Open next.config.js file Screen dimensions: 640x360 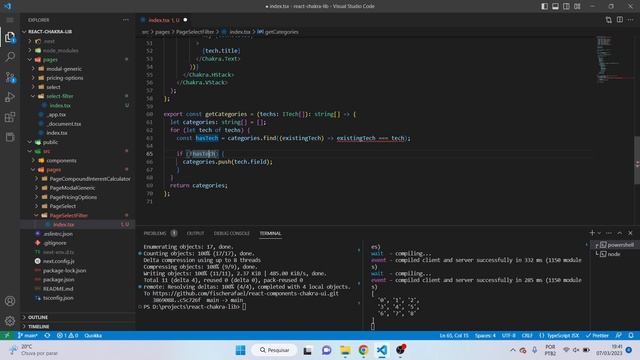(x=59, y=261)
